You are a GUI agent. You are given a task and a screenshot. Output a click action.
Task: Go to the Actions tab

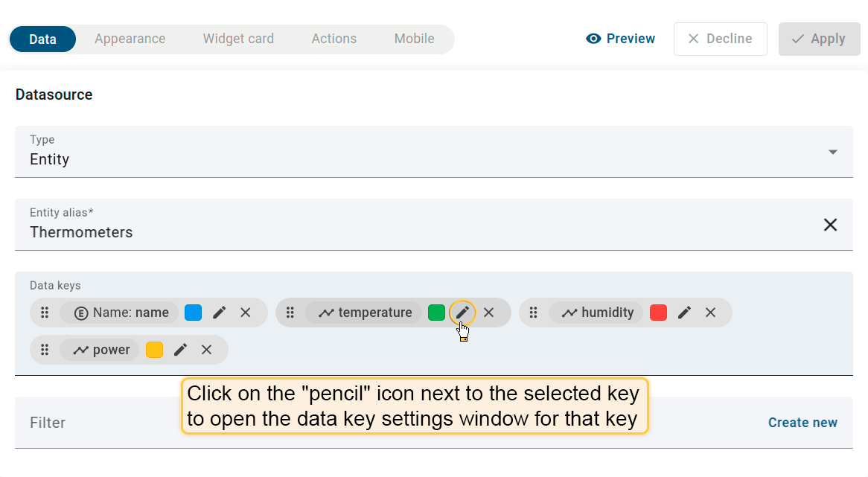pos(334,39)
